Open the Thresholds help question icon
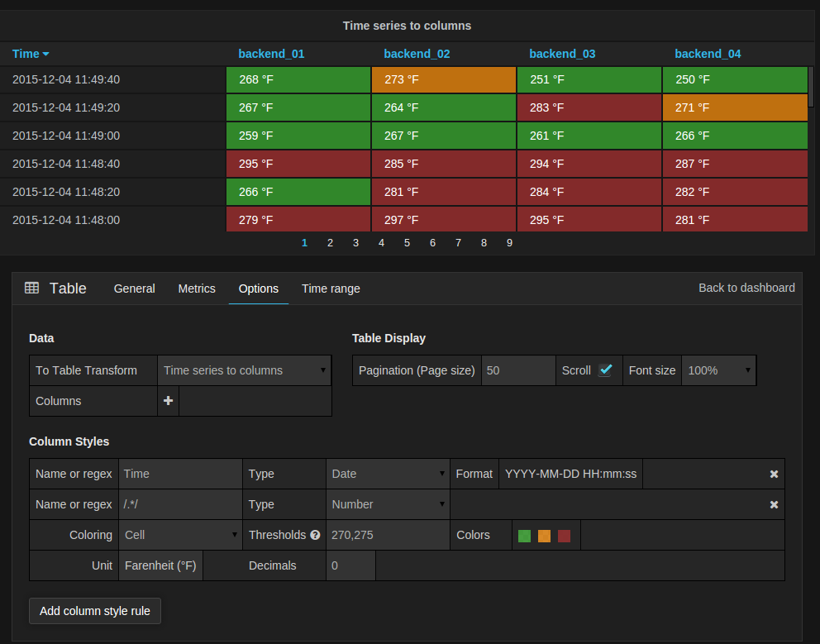 (315, 535)
